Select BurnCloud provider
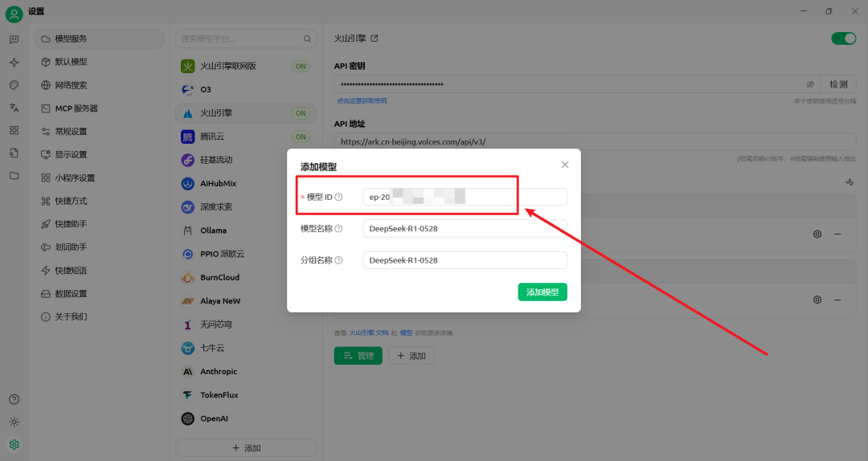868x461 pixels. tap(245, 277)
